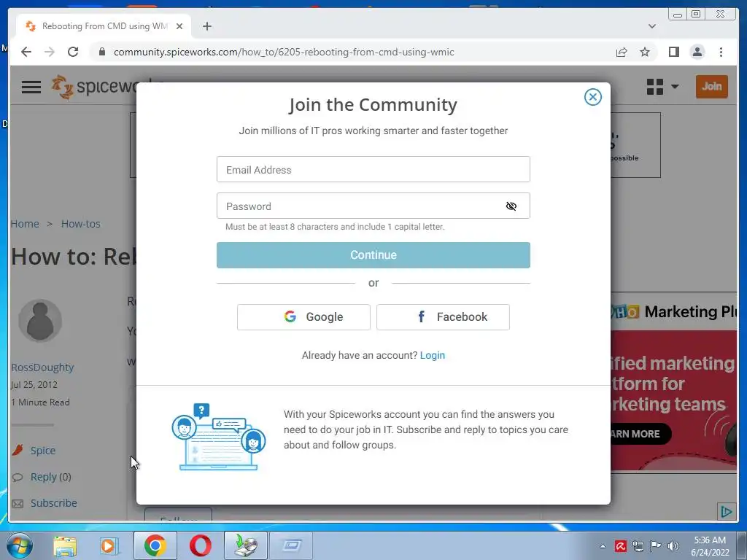The height and width of the screenshot is (560, 747).
Task: Click the Continue button
Action: 373,255
